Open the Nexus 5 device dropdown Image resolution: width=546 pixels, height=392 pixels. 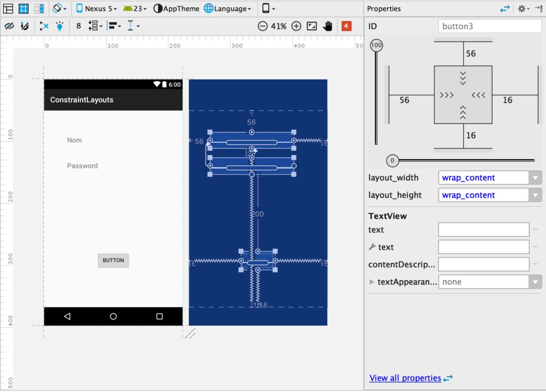click(x=97, y=9)
